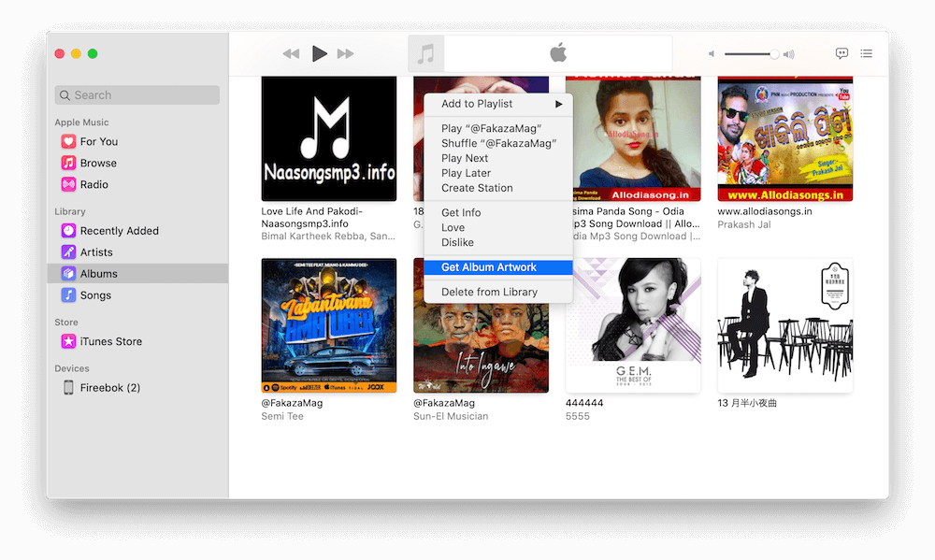Screen dimensions: 935x560
Task: Click the fast-forward (next track) button
Action: tap(345, 53)
